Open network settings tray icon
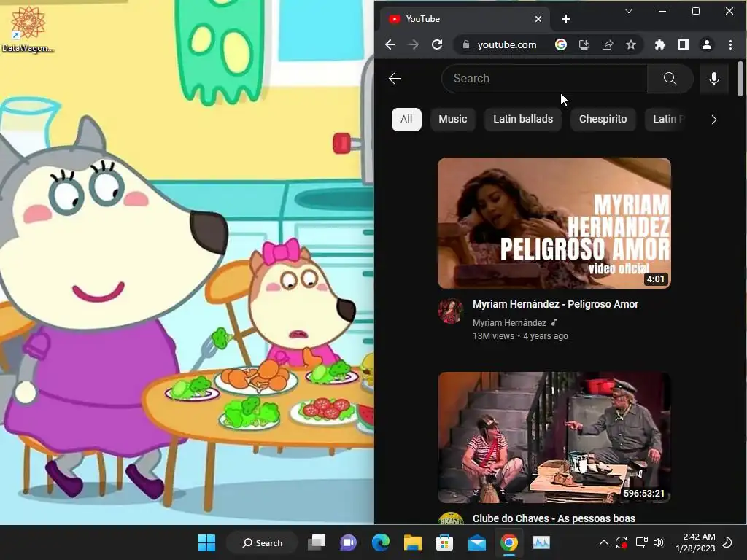The height and width of the screenshot is (560, 747). (641, 542)
